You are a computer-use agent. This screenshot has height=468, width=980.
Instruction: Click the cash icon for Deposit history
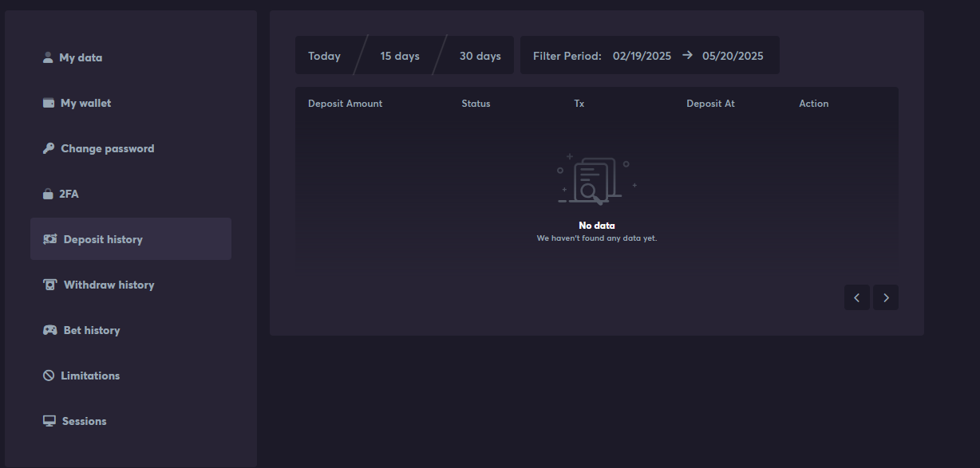[50, 239]
